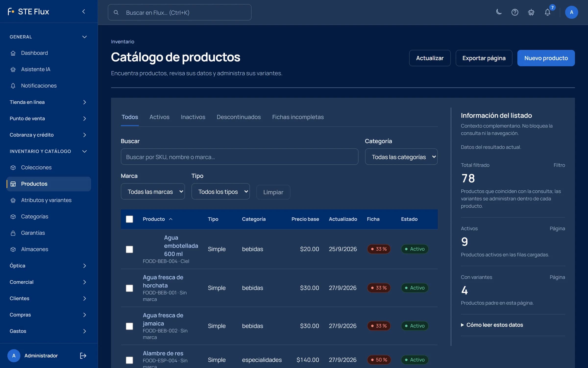588x368 pixels.
Task: Open the Agua fresca de horchata product link
Action: 163,281
